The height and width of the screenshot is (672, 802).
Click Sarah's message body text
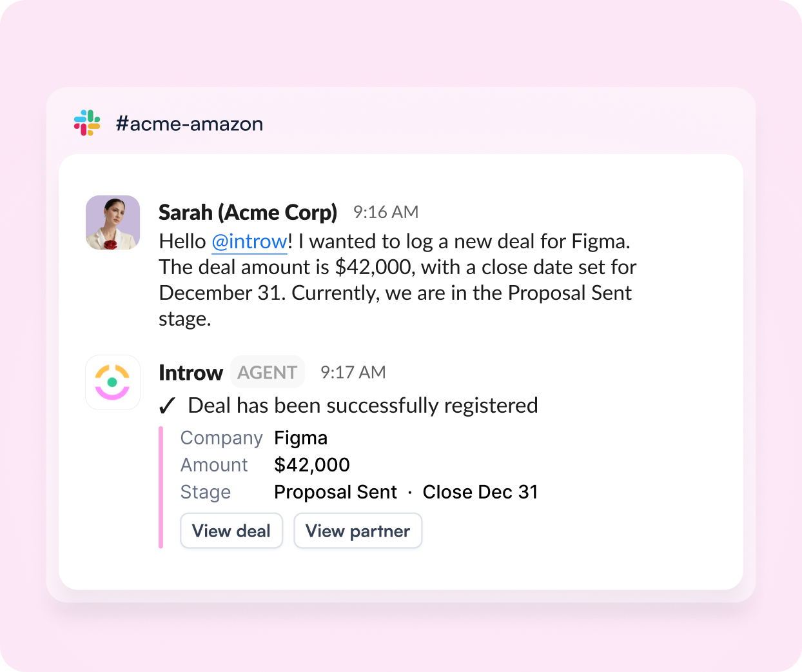398,280
